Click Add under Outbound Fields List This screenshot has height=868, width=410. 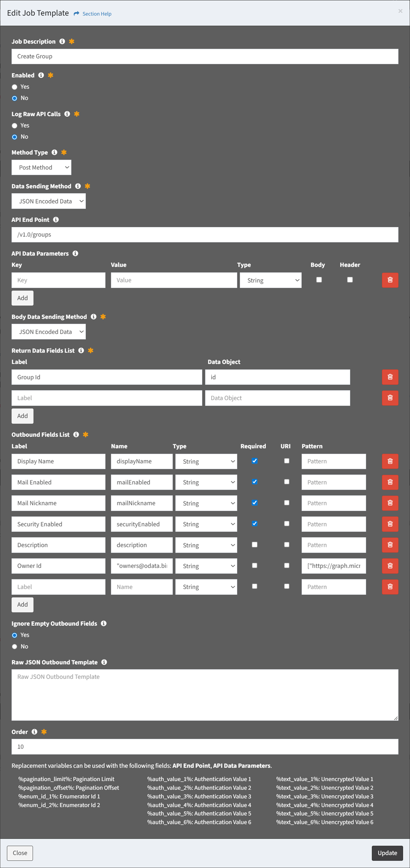tap(23, 604)
